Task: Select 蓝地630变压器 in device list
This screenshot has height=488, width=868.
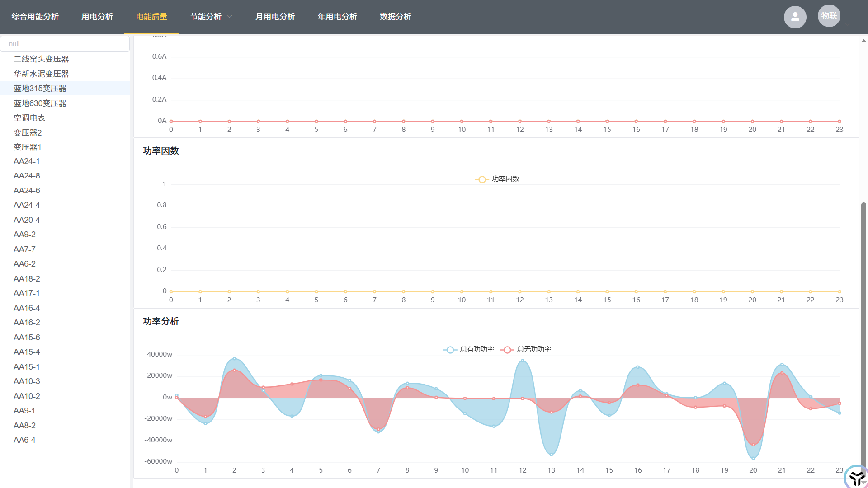Action: click(x=40, y=103)
